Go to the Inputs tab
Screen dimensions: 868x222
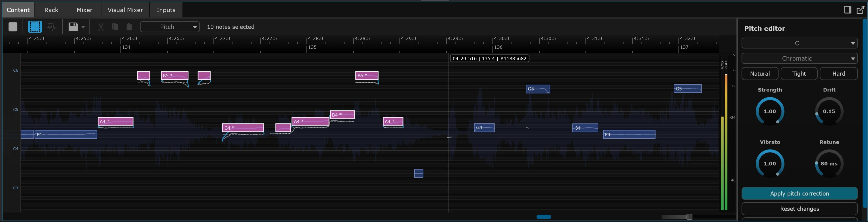(x=166, y=10)
